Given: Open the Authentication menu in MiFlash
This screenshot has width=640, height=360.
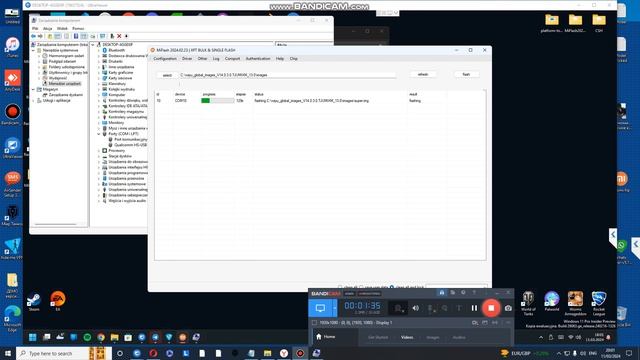Looking at the screenshot, I should 258,59.
